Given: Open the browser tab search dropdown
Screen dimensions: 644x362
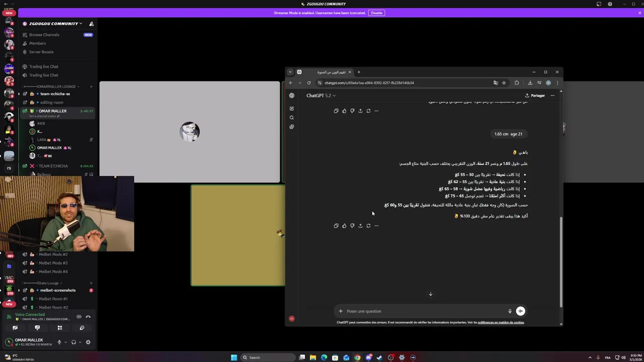Looking at the screenshot, I should pyautogui.click(x=290, y=72).
